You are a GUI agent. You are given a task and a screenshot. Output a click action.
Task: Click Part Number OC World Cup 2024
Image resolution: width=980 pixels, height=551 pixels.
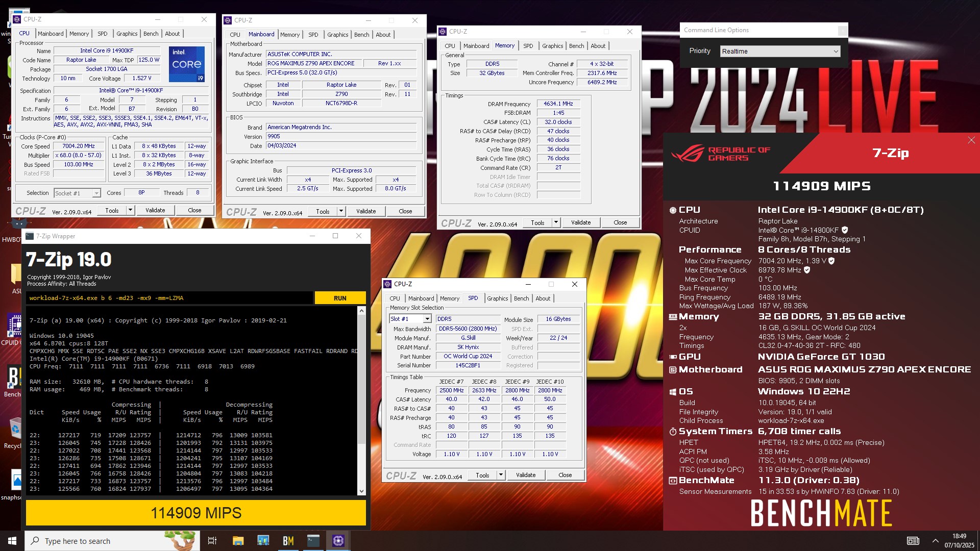click(x=468, y=356)
